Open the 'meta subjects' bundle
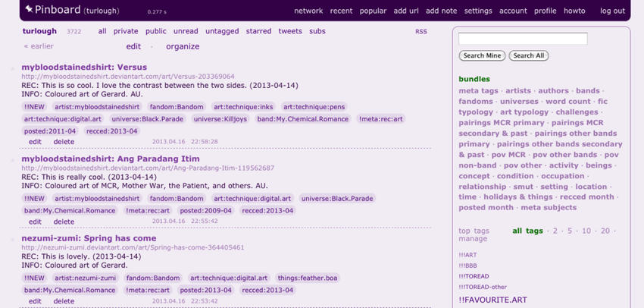The width and height of the screenshot is (644, 308). pyautogui.click(x=549, y=208)
